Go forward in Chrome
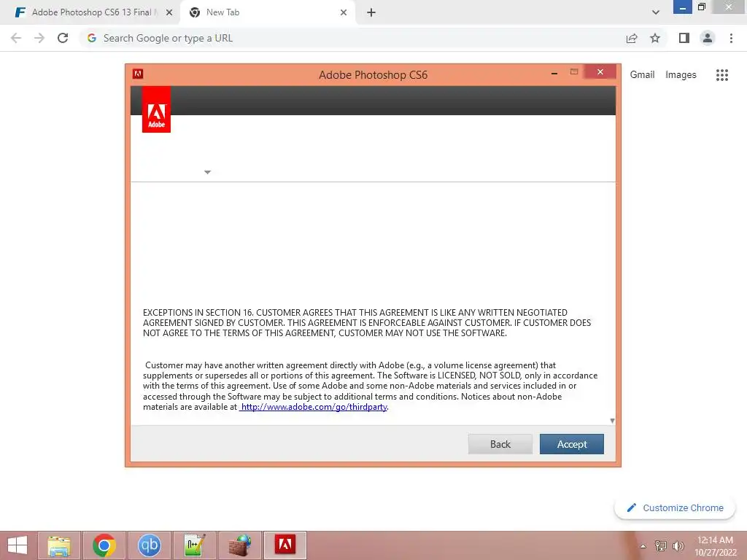Screen dimensions: 747x560 [39, 38]
